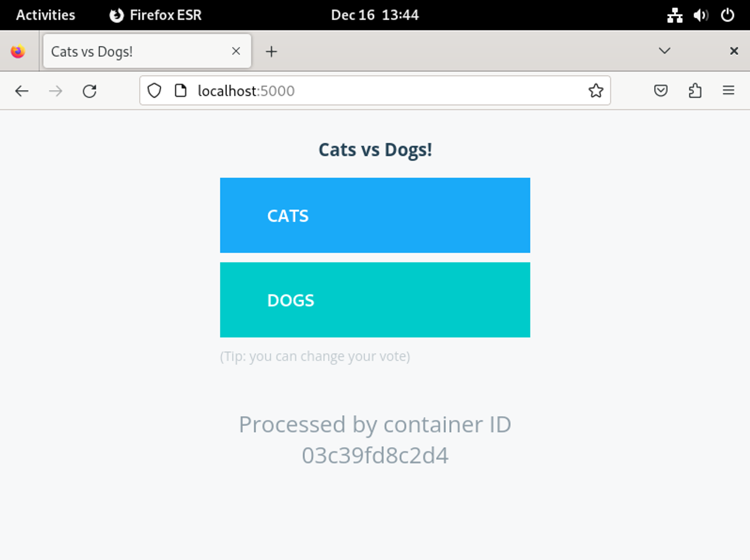
Task: Click the power icon in system tray
Action: click(x=728, y=15)
